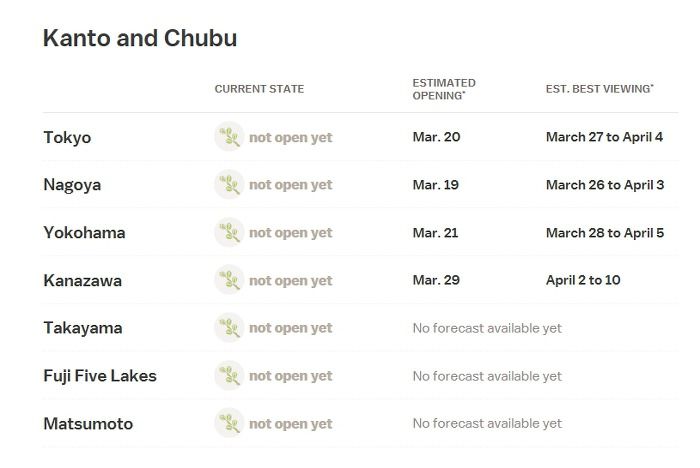Open the Takayama city link
This screenshot has width=700, height=468.
coord(83,329)
